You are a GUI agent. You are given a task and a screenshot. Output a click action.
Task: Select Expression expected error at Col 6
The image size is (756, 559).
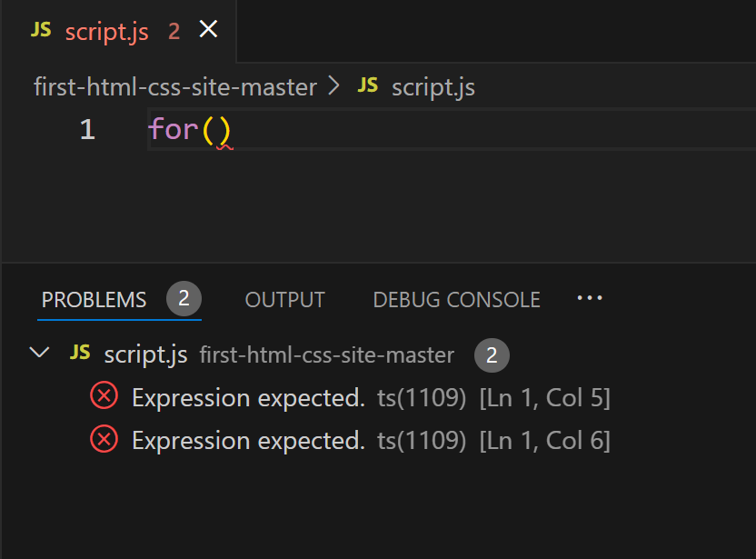377,440
